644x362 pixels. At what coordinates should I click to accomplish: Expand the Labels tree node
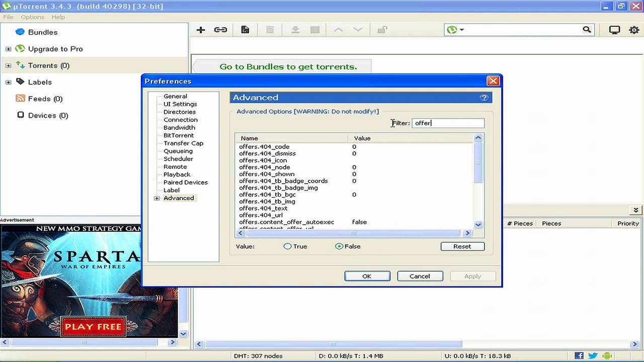tap(9, 82)
